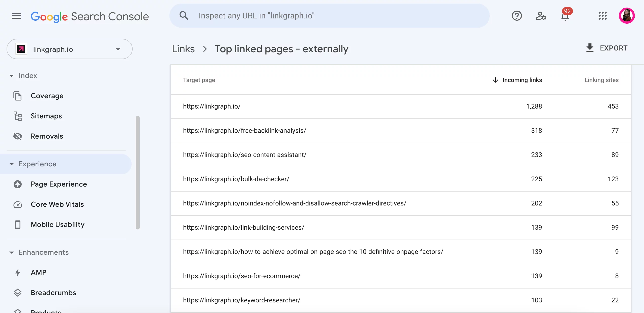Screen dimensions: 644x313
Task: Open the Search Console help center
Action: pos(517,16)
